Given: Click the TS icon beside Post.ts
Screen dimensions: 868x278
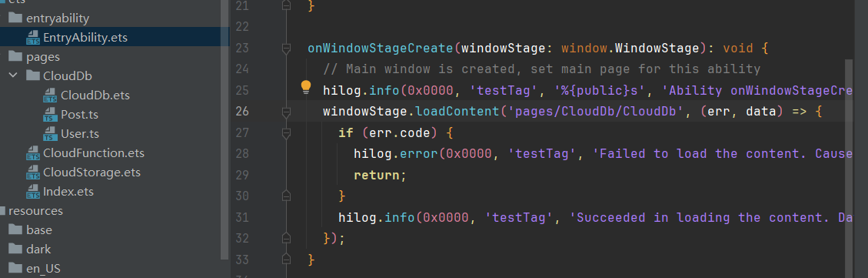Looking at the screenshot, I should [51, 115].
